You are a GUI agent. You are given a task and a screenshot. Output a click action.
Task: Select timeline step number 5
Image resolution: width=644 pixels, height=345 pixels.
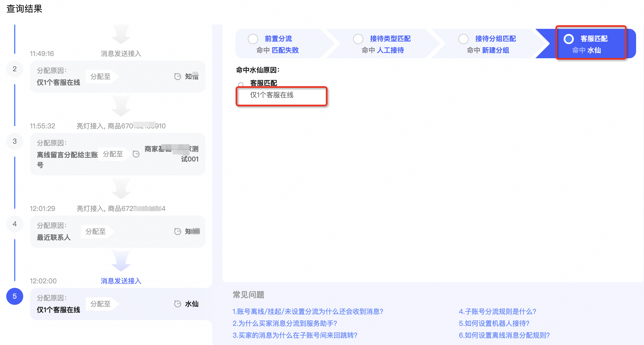click(x=15, y=296)
